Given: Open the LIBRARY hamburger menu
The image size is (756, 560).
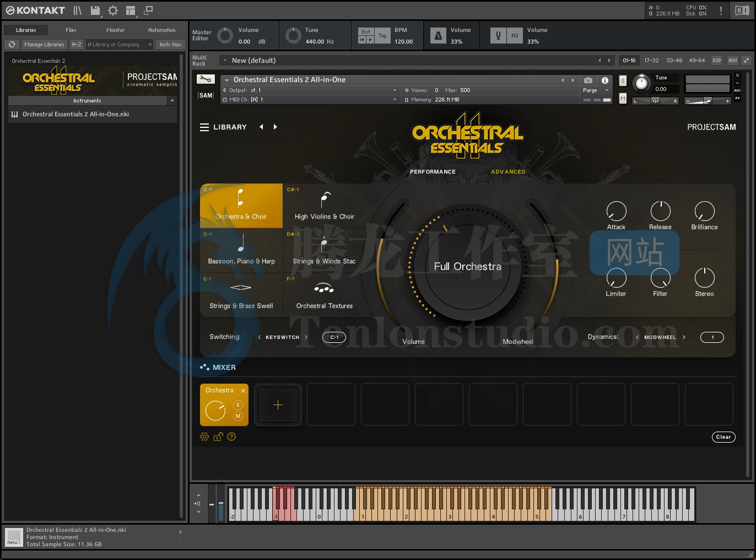Looking at the screenshot, I should [204, 127].
